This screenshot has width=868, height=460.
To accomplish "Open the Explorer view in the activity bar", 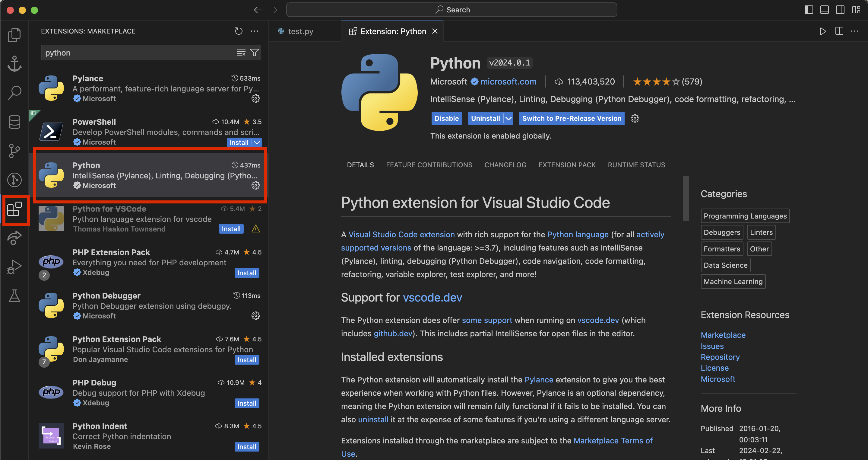I will pyautogui.click(x=14, y=35).
